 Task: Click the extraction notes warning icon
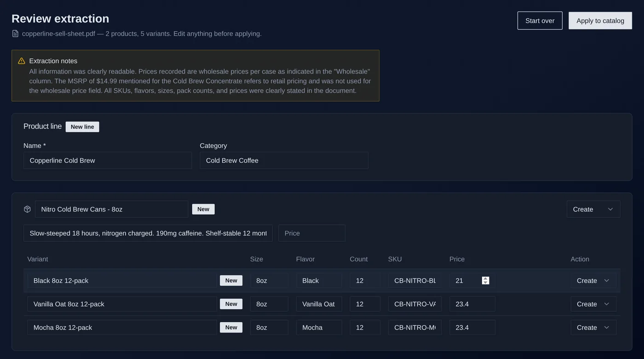click(21, 61)
